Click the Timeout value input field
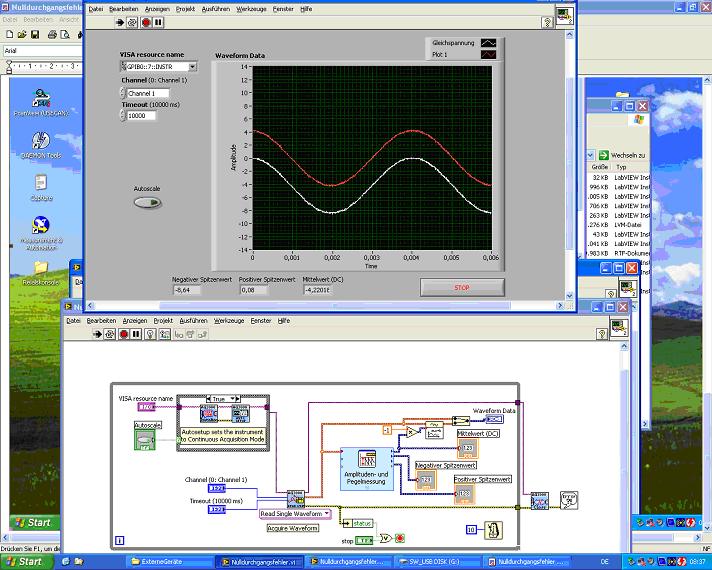The image size is (712, 570). (140, 116)
